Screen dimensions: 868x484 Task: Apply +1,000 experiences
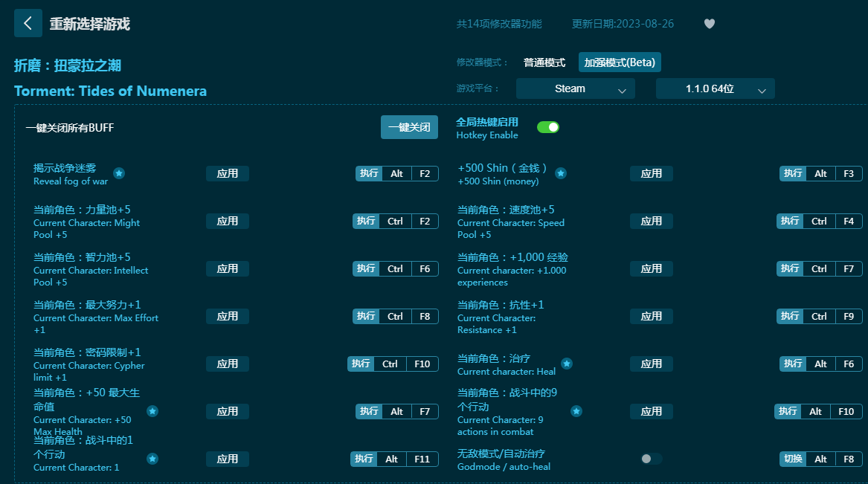[652, 269]
